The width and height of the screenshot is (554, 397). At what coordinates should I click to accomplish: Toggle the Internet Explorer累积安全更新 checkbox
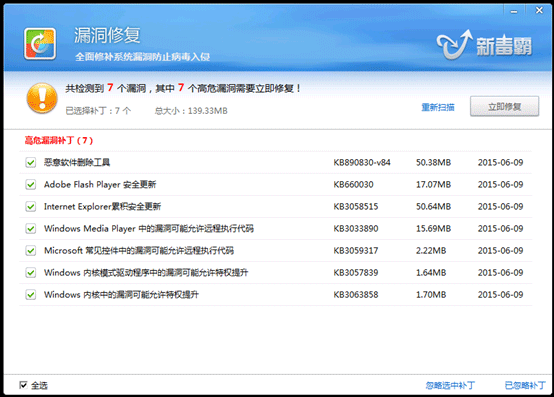coord(31,207)
